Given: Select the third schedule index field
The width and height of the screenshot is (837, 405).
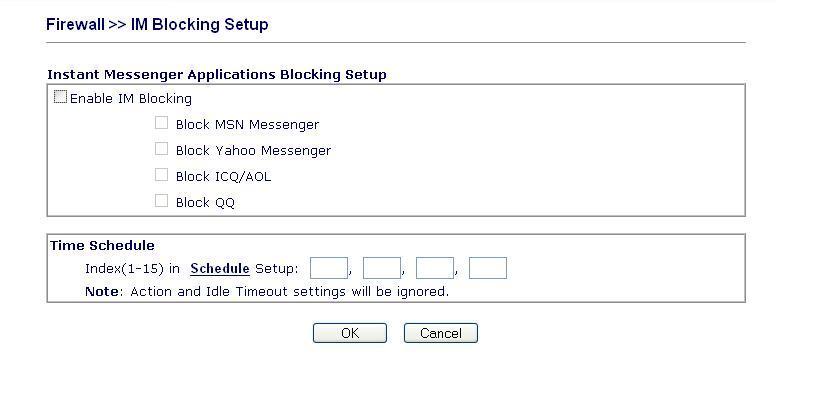Looking at the screenshot, I should (x=434, y=268).
